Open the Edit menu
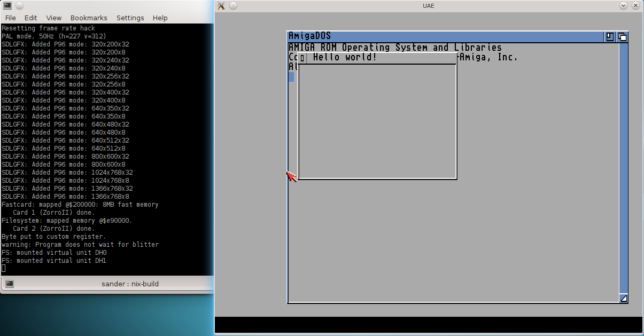 tap(30, 18)
